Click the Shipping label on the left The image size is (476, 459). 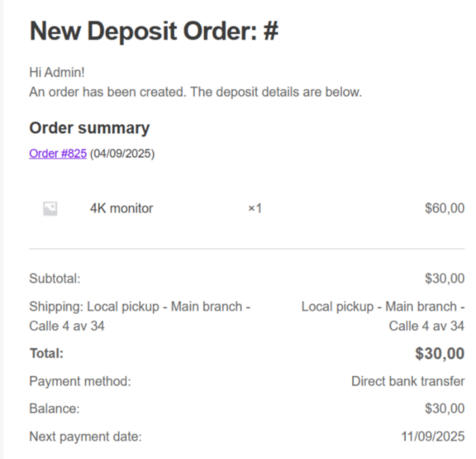point(139,316)
